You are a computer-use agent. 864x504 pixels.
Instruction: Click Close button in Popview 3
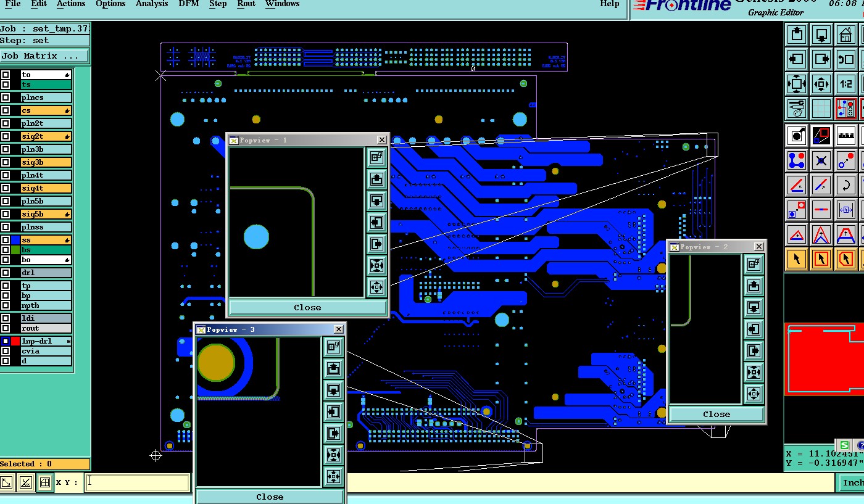point(270,497)
